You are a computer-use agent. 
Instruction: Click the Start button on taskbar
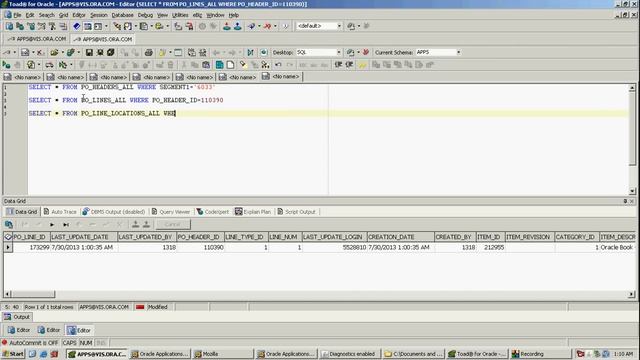pos(13,354)
